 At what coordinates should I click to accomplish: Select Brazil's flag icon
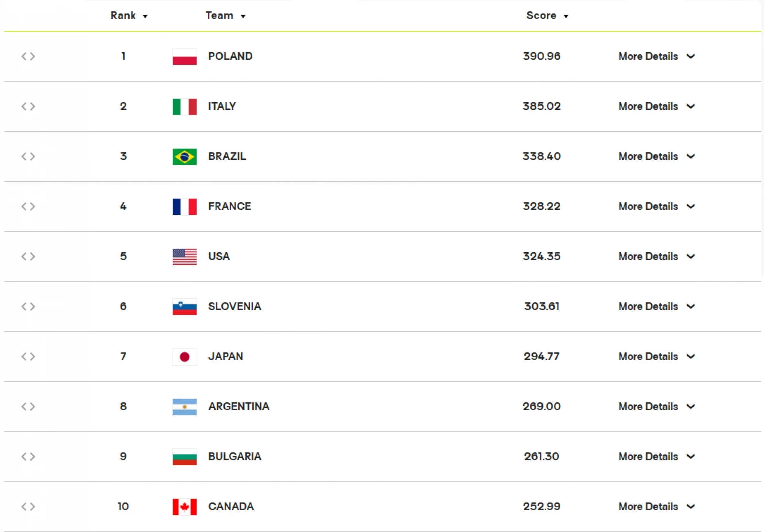[x=184, y=157]
